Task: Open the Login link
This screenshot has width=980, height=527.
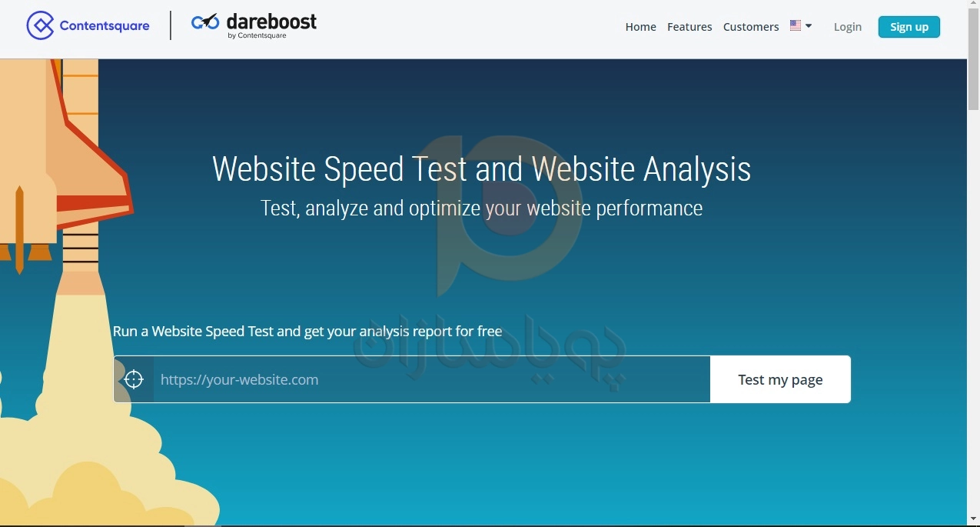Action: 847,26
